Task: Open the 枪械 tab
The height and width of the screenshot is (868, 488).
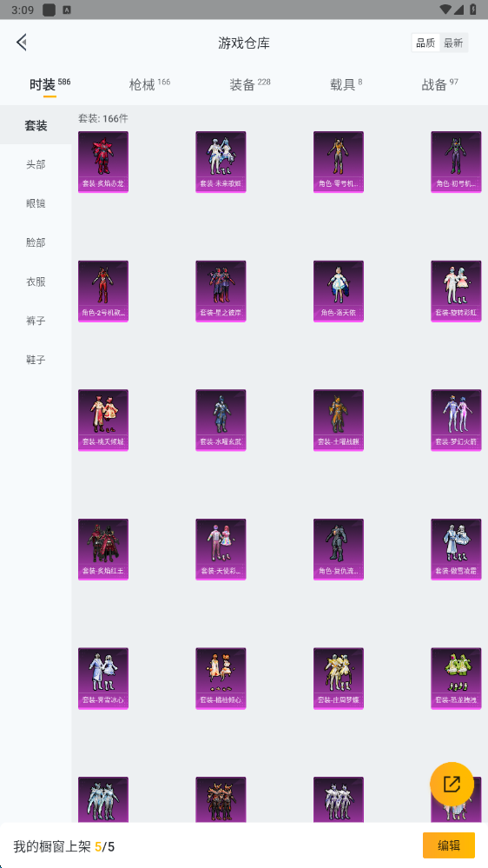Action: click(x=149, y=84)
